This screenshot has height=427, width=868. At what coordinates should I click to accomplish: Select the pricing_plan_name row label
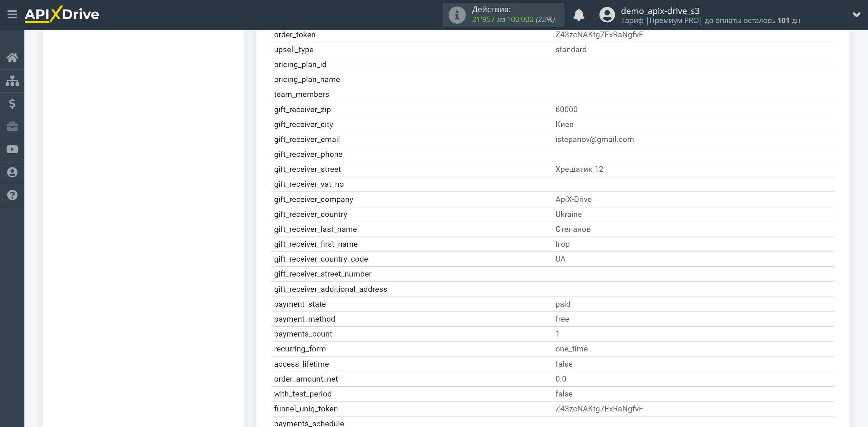[307, 79]
